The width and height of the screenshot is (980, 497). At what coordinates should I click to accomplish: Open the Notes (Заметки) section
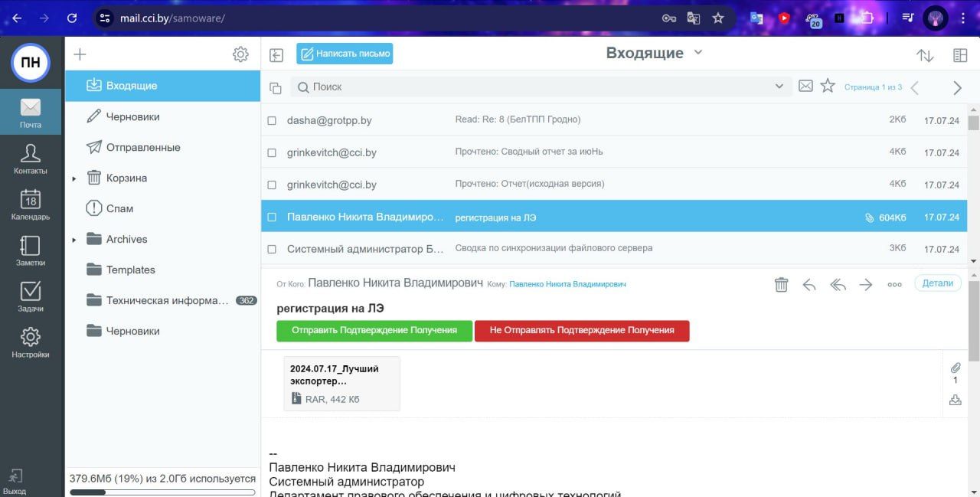click(30, 250)
